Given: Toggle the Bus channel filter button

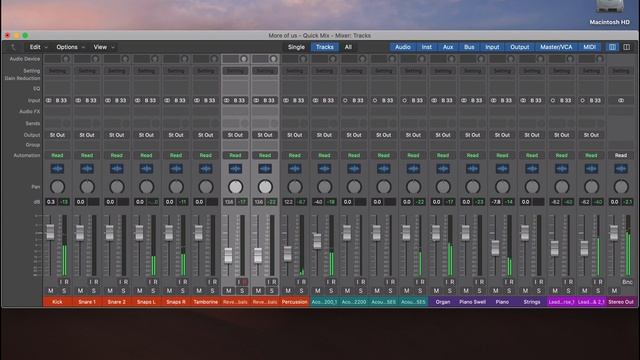Looking at the screenshot, I should (469, 47).
